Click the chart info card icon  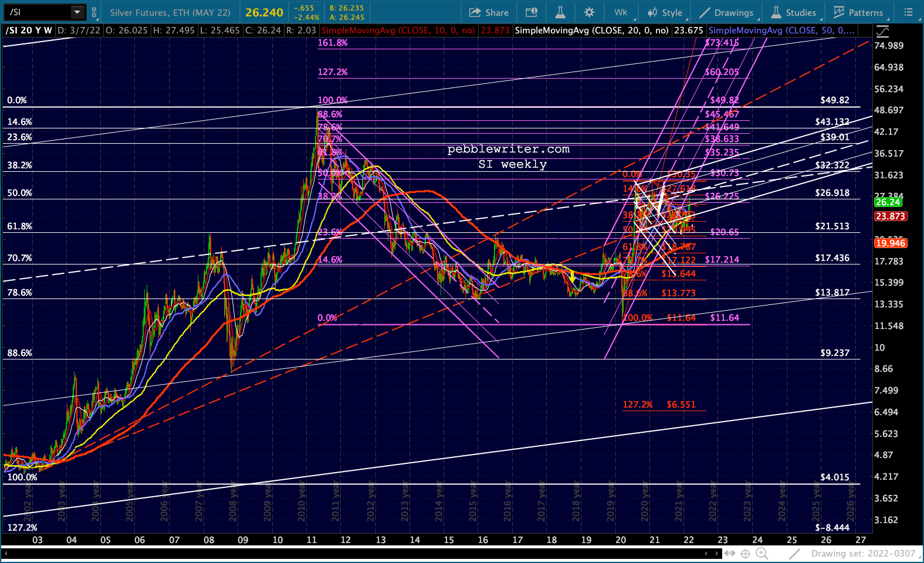pos(532,12)
